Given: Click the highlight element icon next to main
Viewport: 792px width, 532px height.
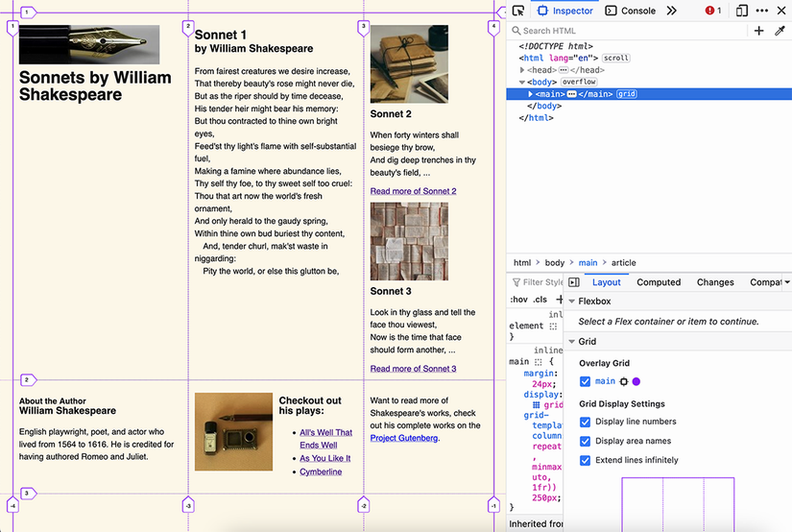Looking at the screenshot, I should click(623, 381).
